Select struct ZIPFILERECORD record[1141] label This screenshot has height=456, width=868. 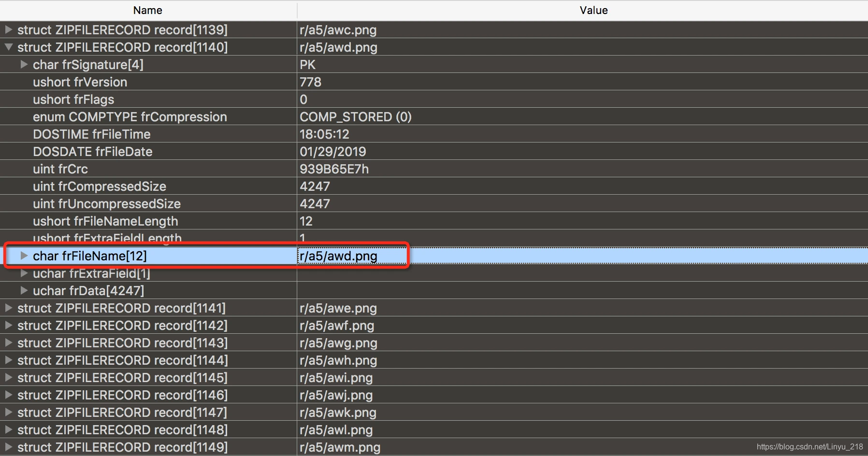[x=121, y=308]
